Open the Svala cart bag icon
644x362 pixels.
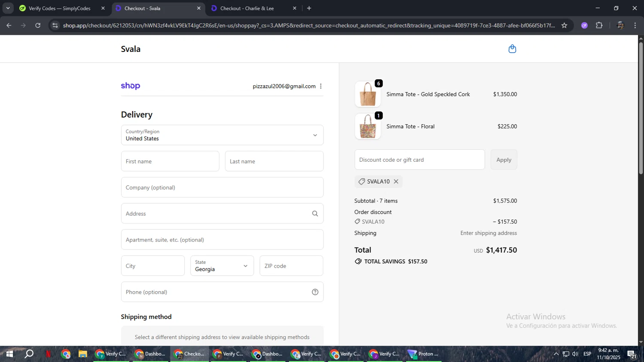pos(512,49)
